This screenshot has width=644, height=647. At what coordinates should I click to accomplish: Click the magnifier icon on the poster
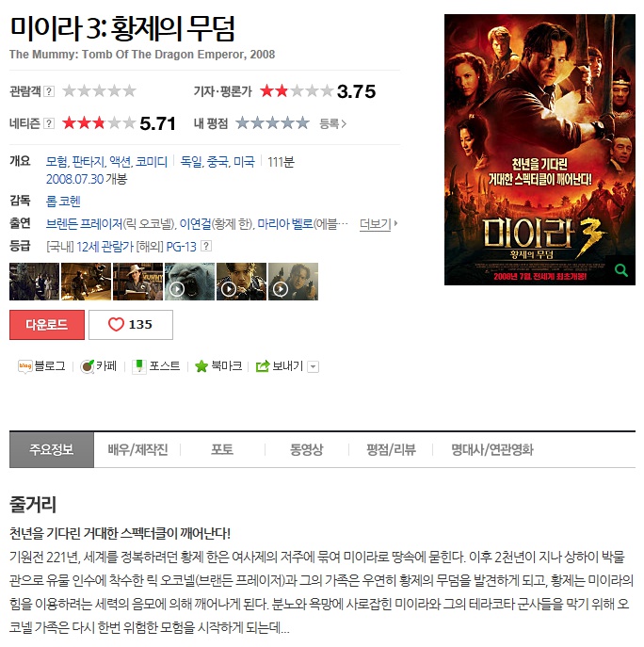tap(620, 270)
